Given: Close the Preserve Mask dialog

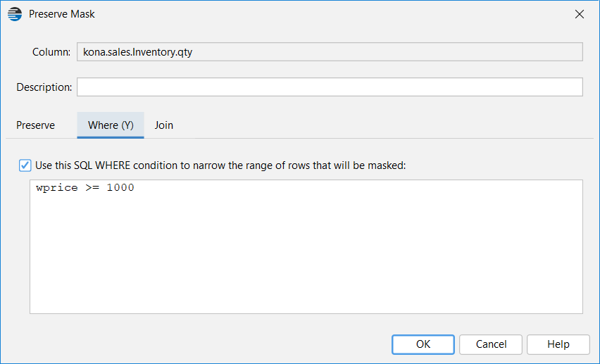Looking at the screenshot, I should pos(580,14).
